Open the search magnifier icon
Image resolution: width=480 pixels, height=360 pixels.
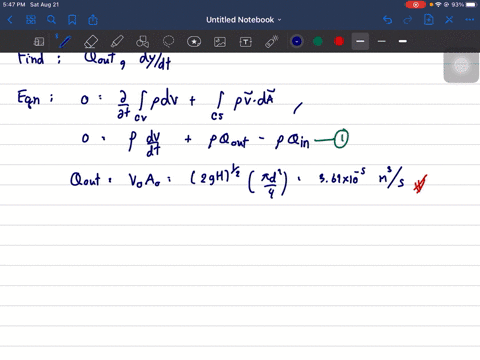pos(51,20)
